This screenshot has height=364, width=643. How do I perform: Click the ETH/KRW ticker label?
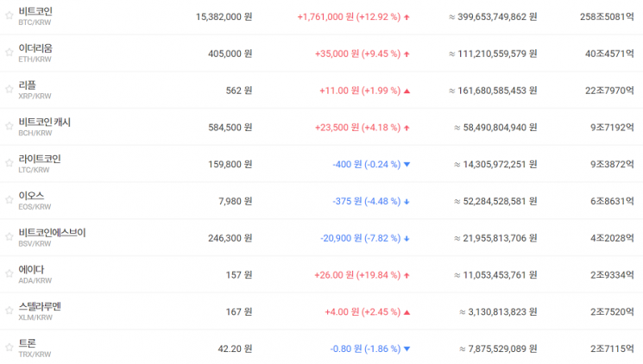[x=35, y=60]
